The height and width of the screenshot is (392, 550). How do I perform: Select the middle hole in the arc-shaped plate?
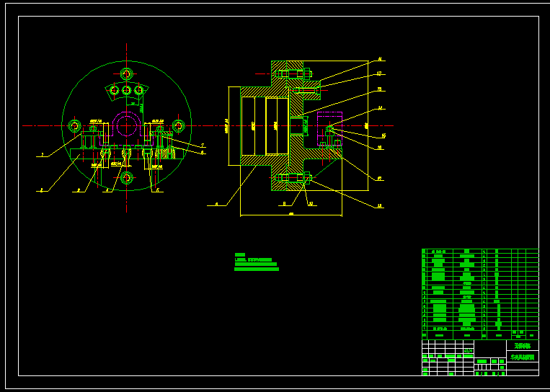[x=126, y=90]
